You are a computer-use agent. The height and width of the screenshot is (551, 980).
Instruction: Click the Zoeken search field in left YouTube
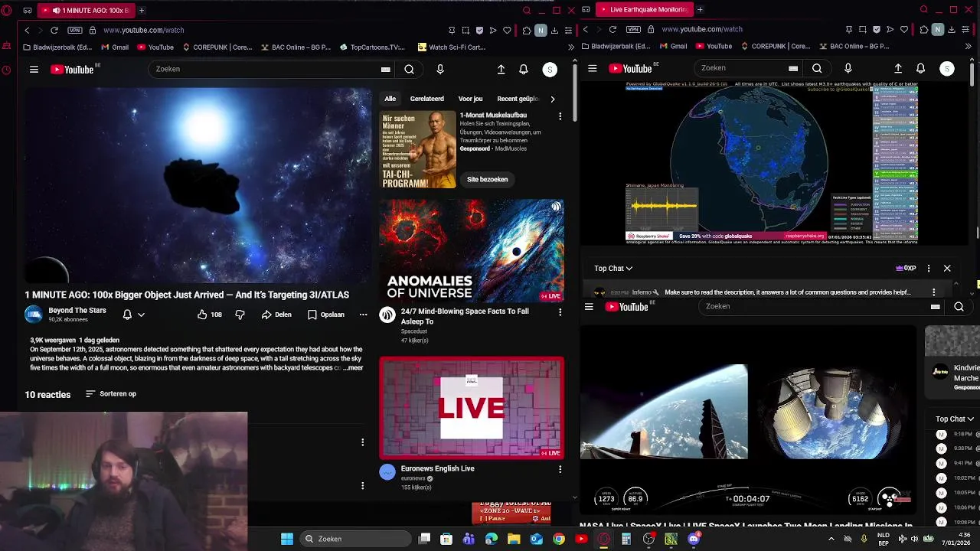pos(264,70)
